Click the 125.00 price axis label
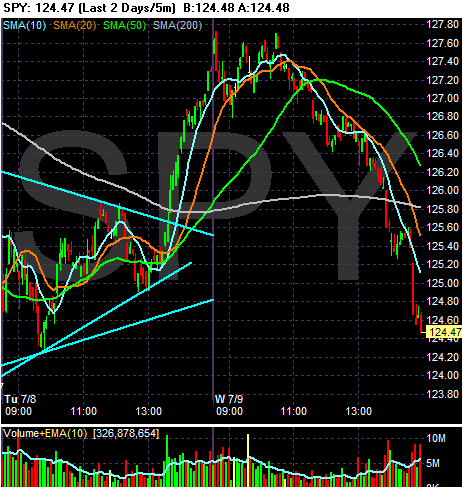The image size is (463, 490). pos(442,283)
